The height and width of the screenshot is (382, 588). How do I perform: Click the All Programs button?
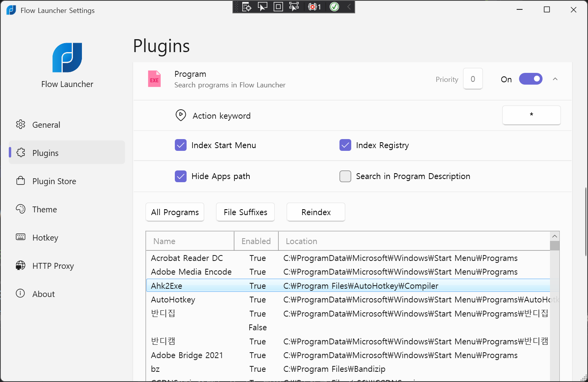point(175,212)
